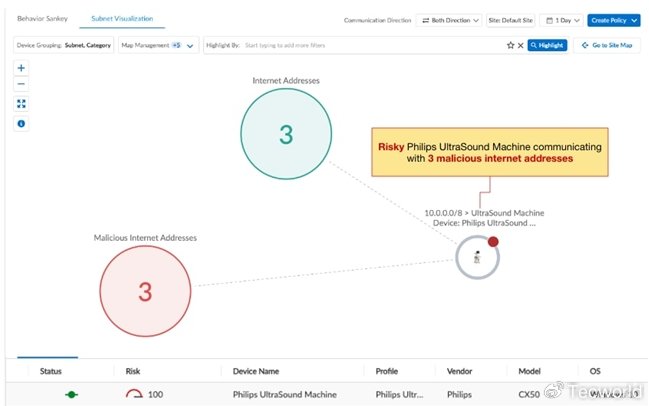Viewport: 649px width, 406px height.
Task: Click the red risk dot on UltraSound node
Action: coord(493,242)
